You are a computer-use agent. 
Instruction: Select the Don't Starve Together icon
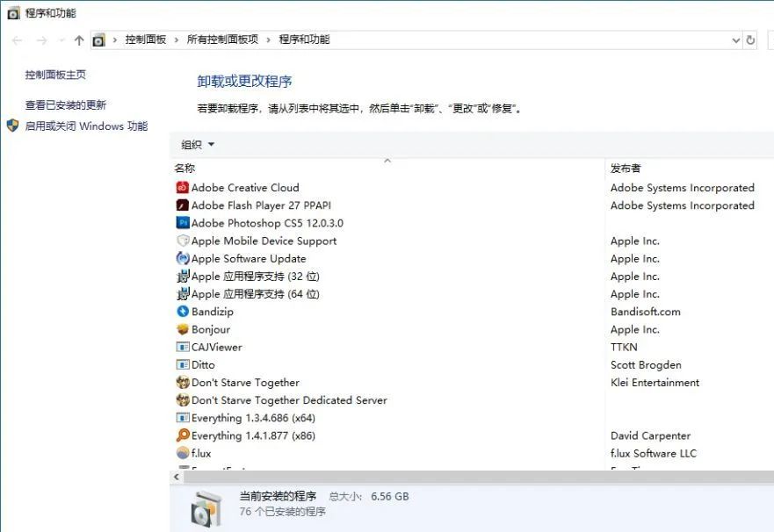183,383
